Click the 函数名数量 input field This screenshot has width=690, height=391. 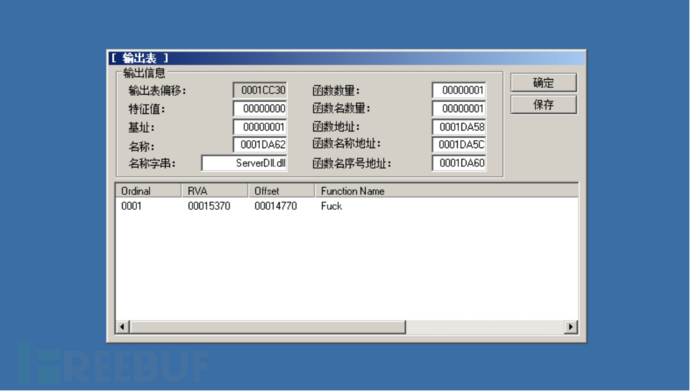[x=459, y=109]
